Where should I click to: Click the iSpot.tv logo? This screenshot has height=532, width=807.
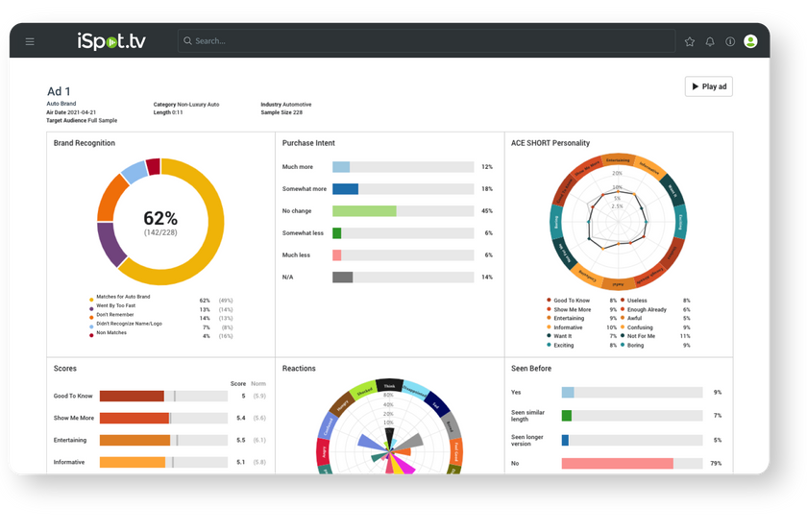[112, 41]
